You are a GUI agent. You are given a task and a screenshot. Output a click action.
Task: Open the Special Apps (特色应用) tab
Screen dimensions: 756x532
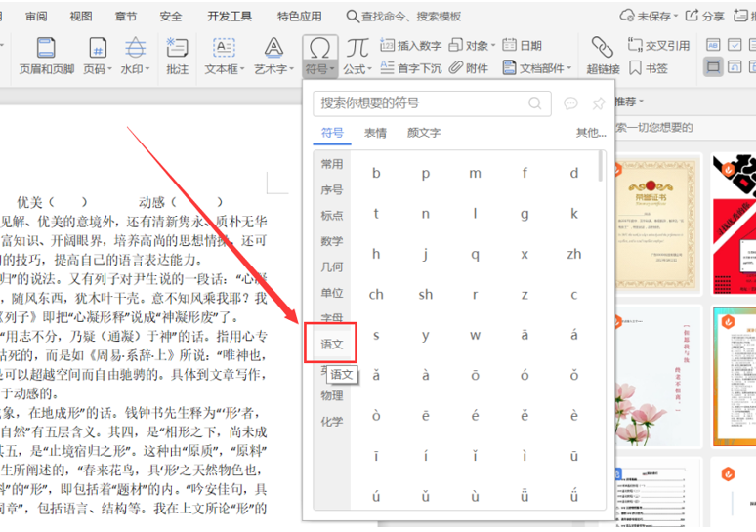(300, 17)
